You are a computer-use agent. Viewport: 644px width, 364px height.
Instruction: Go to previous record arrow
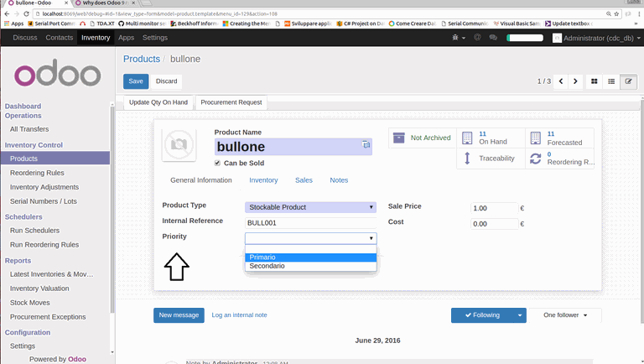tap(561, 81)
